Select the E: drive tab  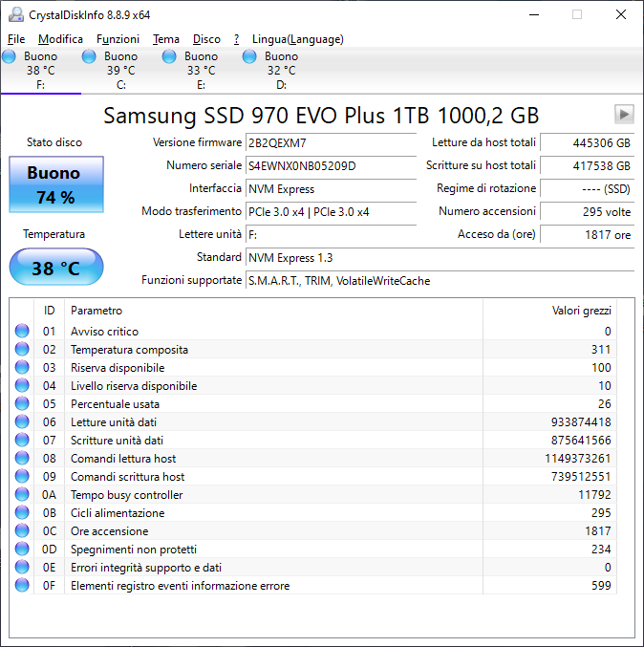[201, 71]
